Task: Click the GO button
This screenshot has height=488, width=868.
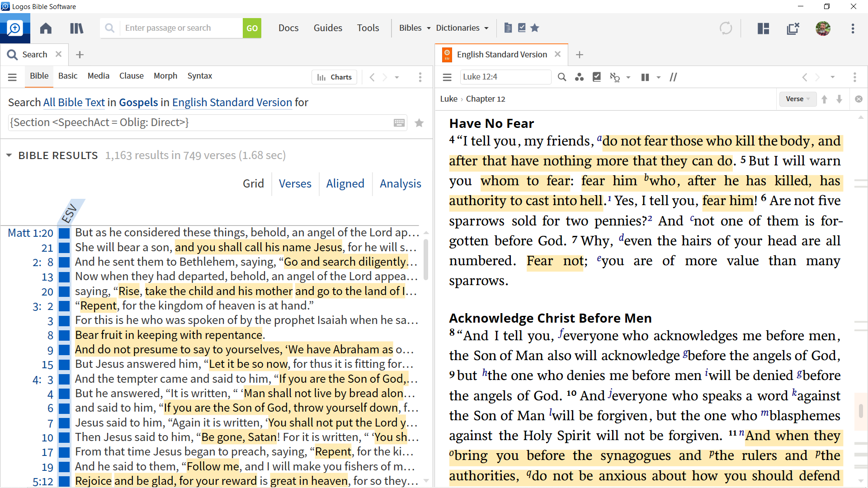Action: click(252, 28)
